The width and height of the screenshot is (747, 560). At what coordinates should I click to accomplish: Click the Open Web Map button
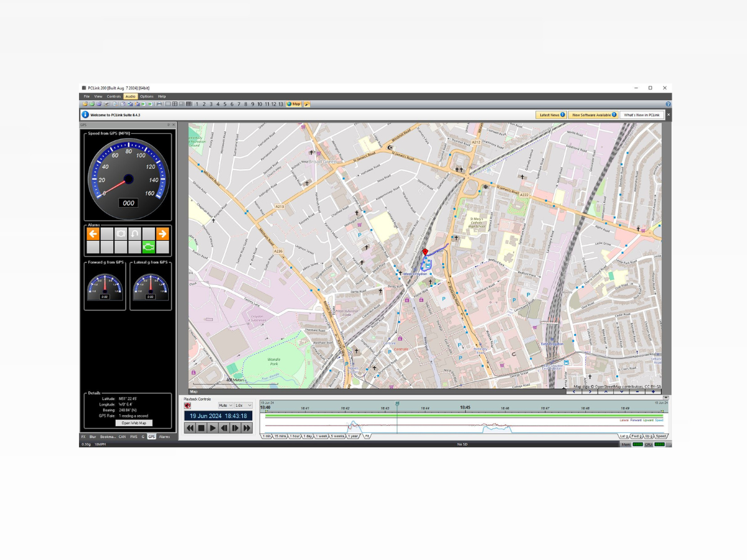coord(134,423)
